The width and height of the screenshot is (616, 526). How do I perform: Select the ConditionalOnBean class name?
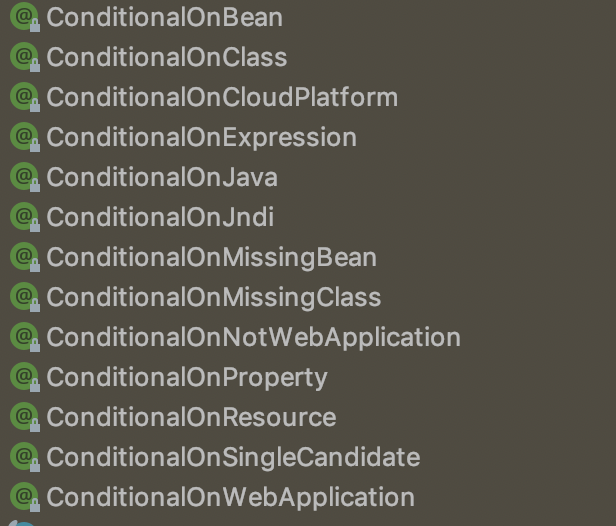click(164, 17)
